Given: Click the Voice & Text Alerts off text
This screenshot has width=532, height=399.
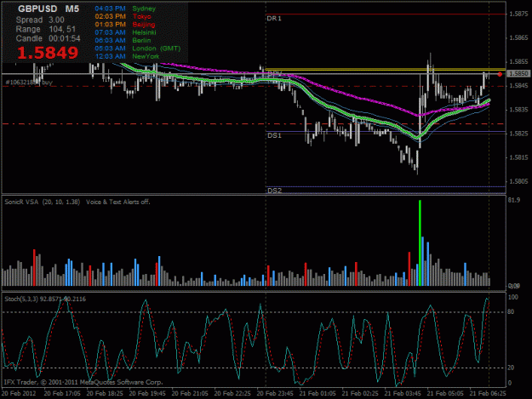Looking at the screenshot, I should 118,202.
